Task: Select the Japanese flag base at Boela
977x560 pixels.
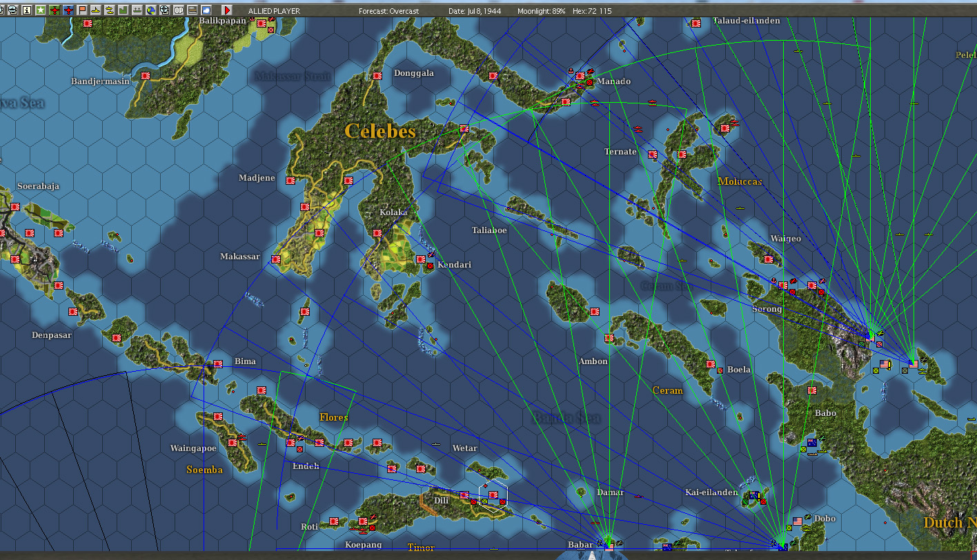Action: point(711,364)
